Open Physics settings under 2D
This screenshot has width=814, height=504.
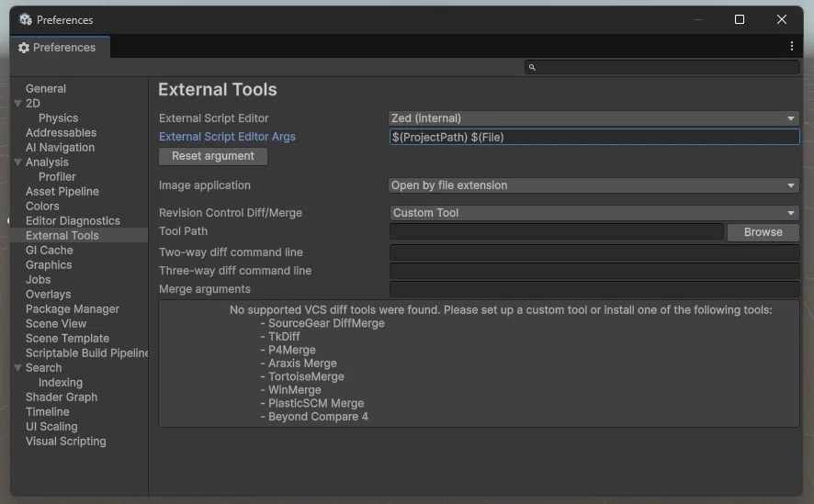click(x=58, y=118)
